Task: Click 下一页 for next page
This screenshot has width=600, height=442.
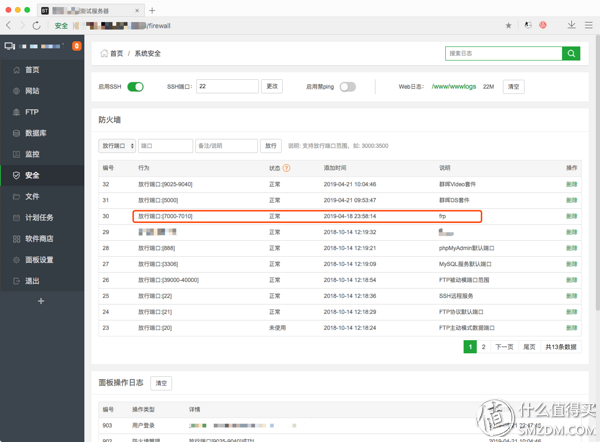Action: tap(504, 347)
